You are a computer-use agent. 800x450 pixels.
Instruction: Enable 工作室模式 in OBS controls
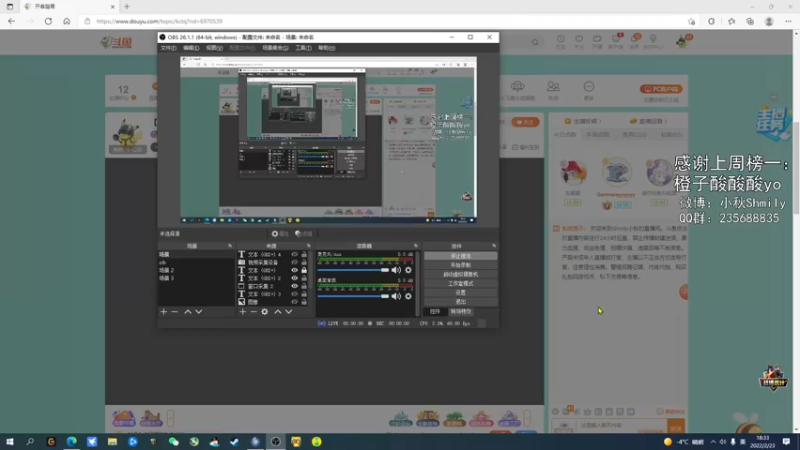click(461, 284)
